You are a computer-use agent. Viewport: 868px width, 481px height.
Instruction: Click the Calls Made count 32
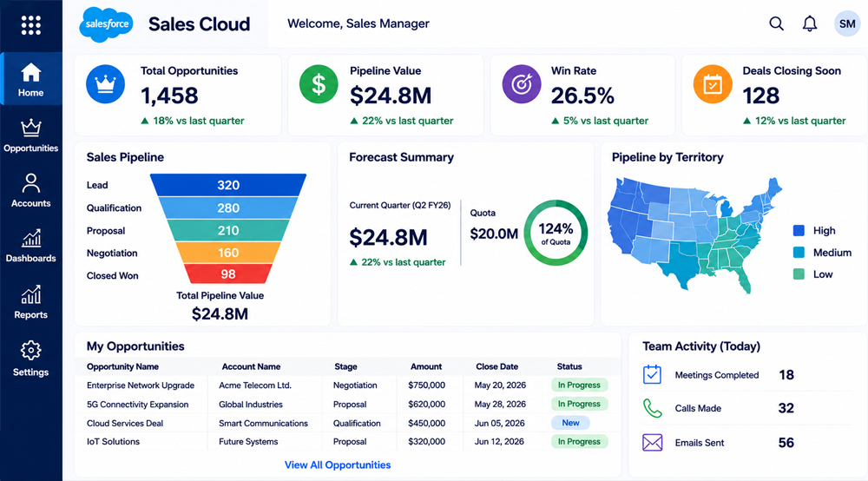pyautogui.click(x=786, y=408)
